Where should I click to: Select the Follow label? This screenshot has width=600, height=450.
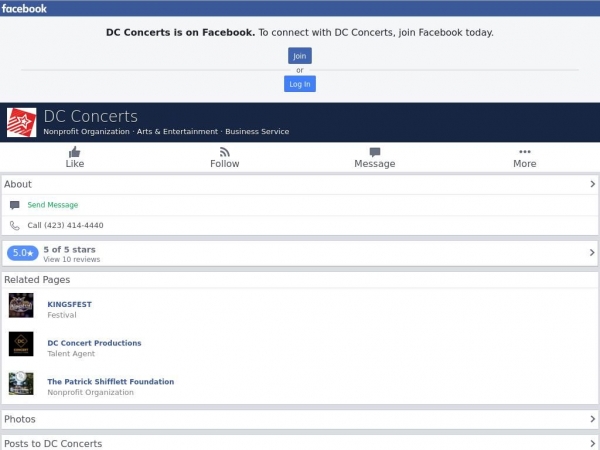(x=225, y=164)
